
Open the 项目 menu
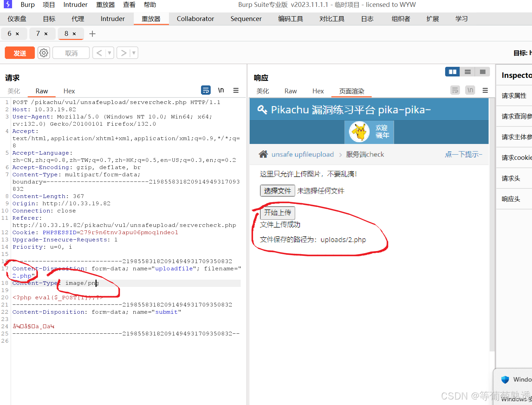point(49,4)
